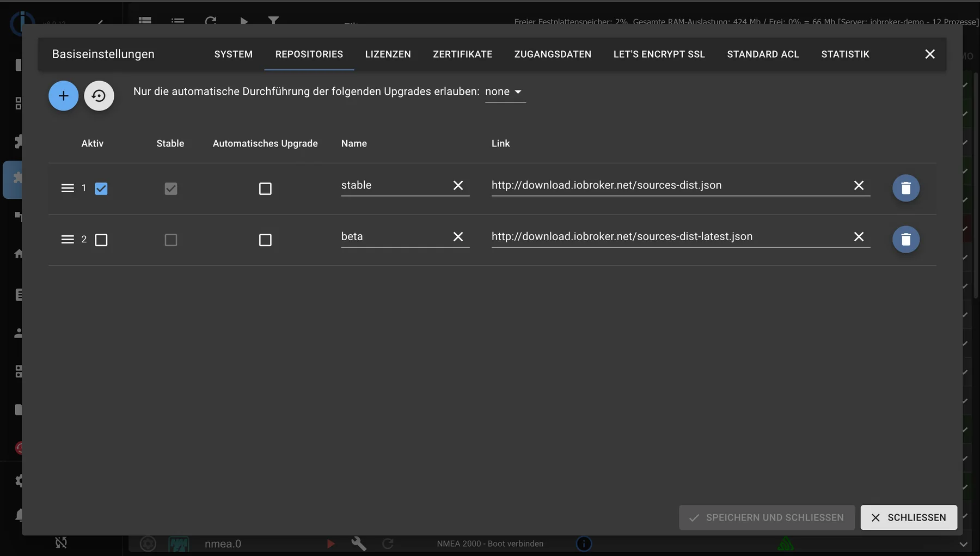Clear the beta name field
The height and width of the screenshot is (556, 980).
pyautogui.click(x=458, y=237)
